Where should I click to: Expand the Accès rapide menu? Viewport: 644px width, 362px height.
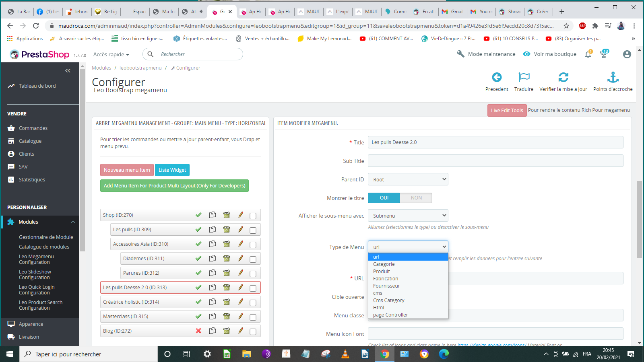click(x=111, y=54)
